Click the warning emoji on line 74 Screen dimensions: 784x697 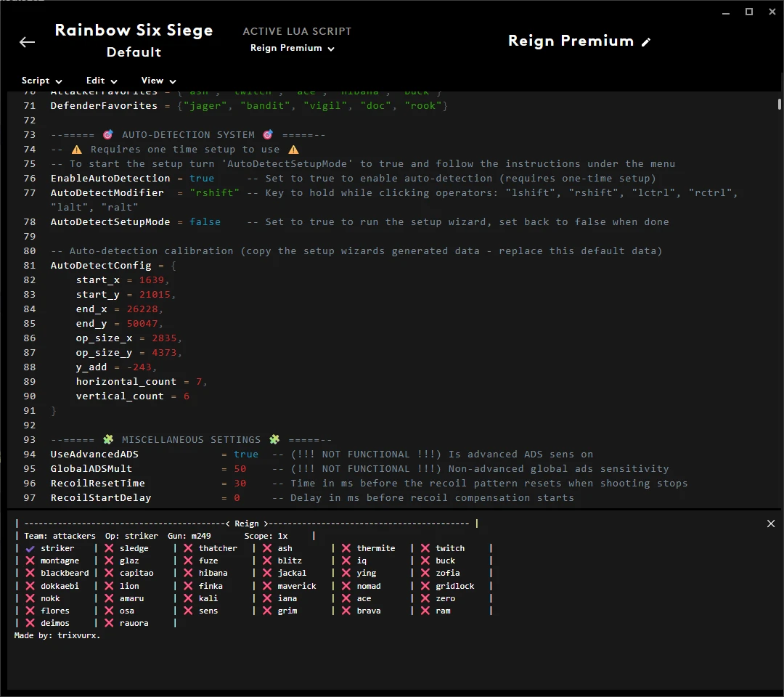point(77,150)
